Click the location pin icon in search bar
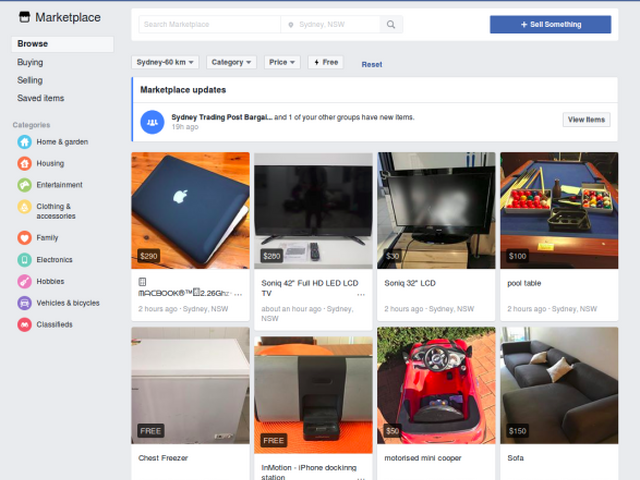This screenshot has height=480, width=640. click(291, 24)
